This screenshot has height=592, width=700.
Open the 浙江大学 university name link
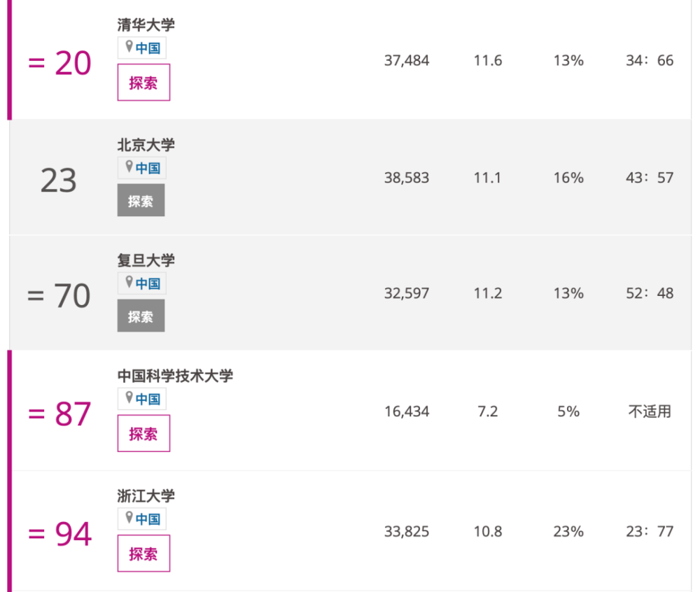pos(146,495)
